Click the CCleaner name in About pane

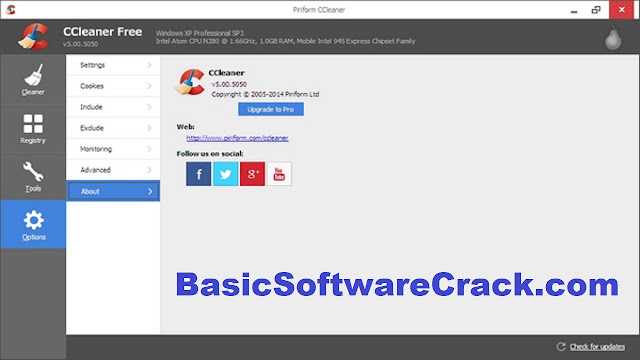pyautogui.click(x=227, y=73)
